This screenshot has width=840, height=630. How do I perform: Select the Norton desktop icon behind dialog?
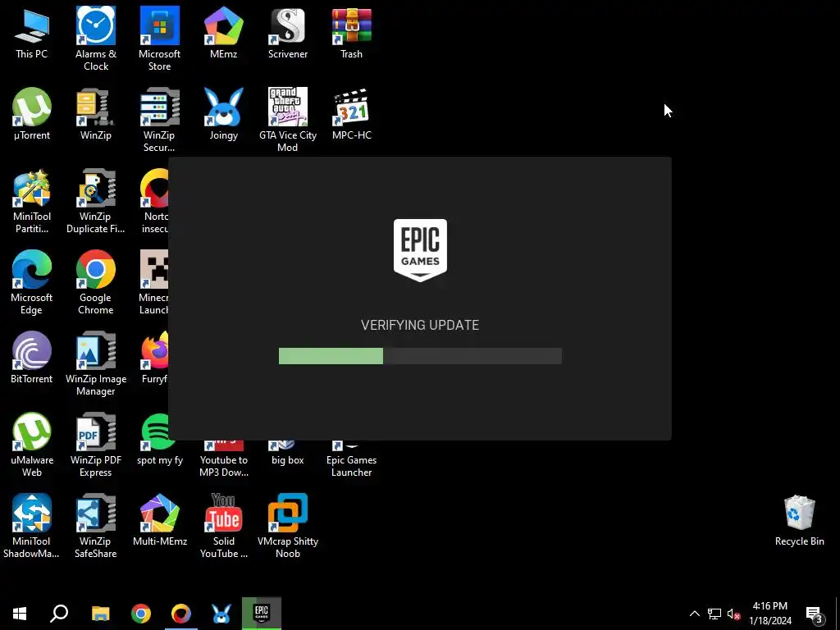point(154,202)
